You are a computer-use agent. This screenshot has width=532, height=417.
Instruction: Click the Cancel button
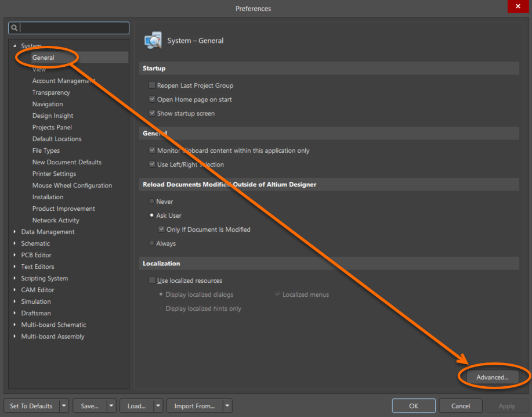point(461,406)
